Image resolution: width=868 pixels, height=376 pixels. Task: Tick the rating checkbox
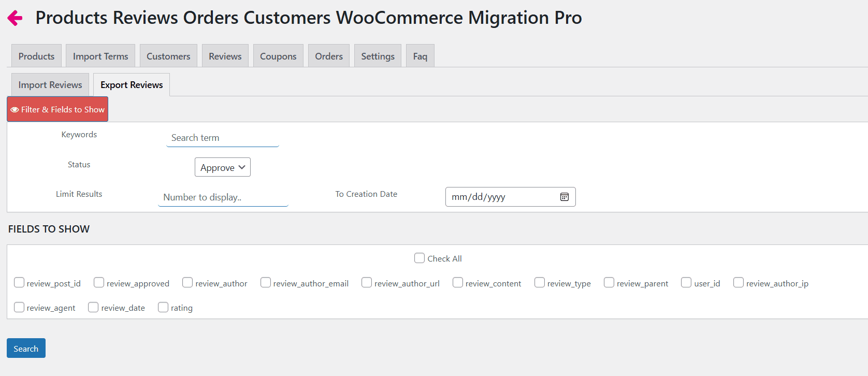163,307
